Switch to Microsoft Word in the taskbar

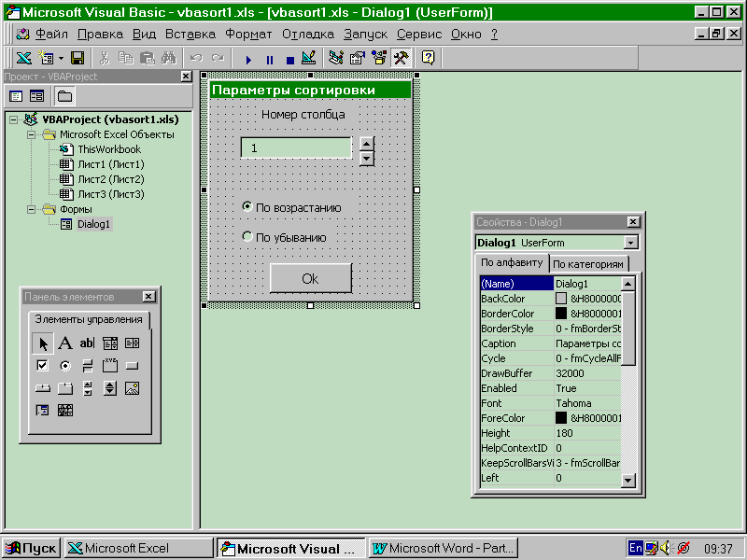coord(443,549)
